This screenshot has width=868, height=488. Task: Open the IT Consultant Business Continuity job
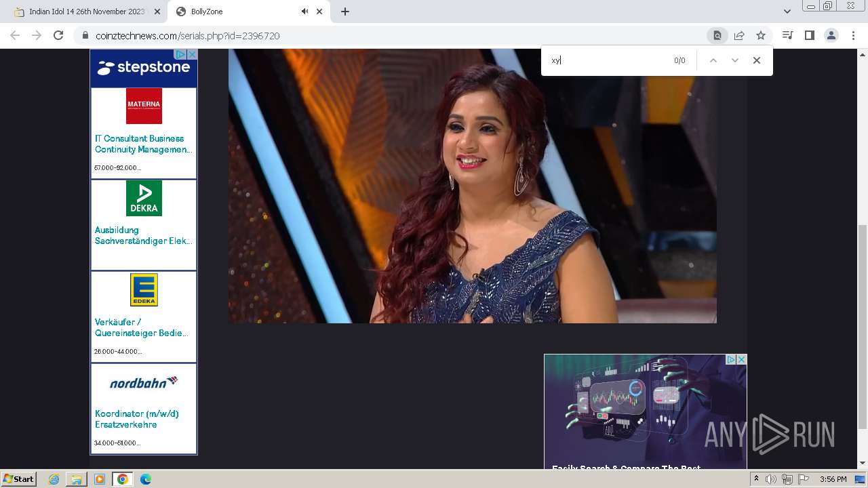143,144
